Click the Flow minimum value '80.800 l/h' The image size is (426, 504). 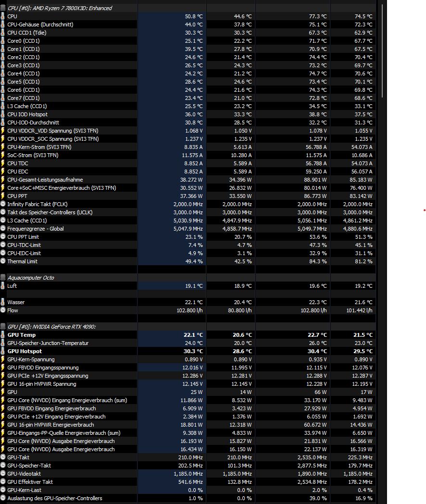[240, 310]
